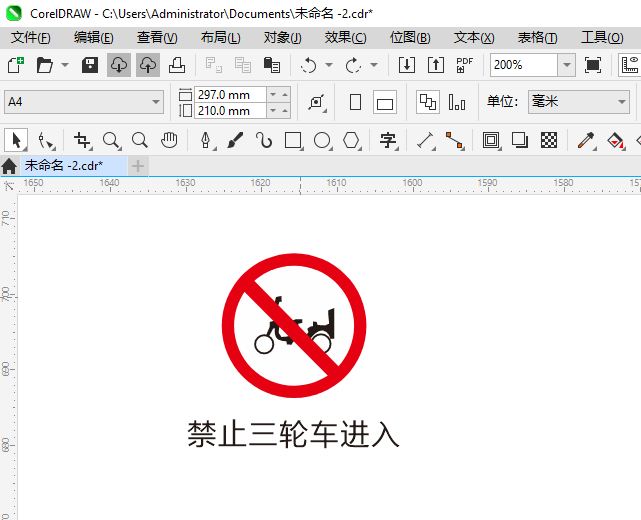The image size is (641, 520).
Task: Select the Parallel Dimension tool
Action: (x=426, y=141)
